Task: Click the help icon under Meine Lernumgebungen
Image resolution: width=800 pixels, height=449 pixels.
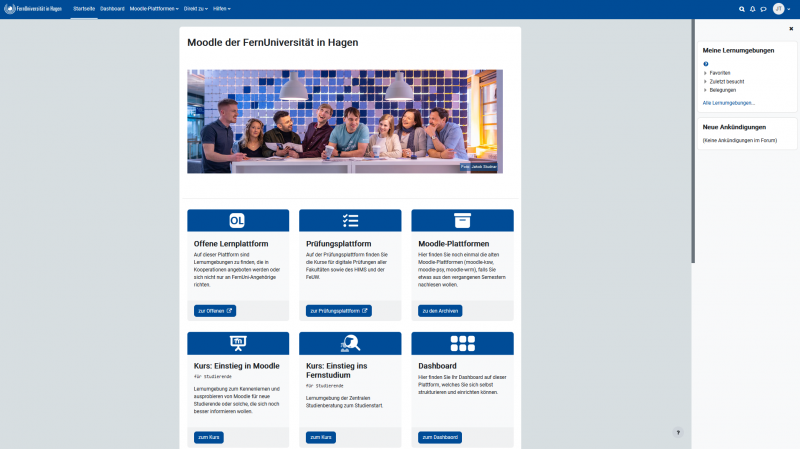Action: 706,64
